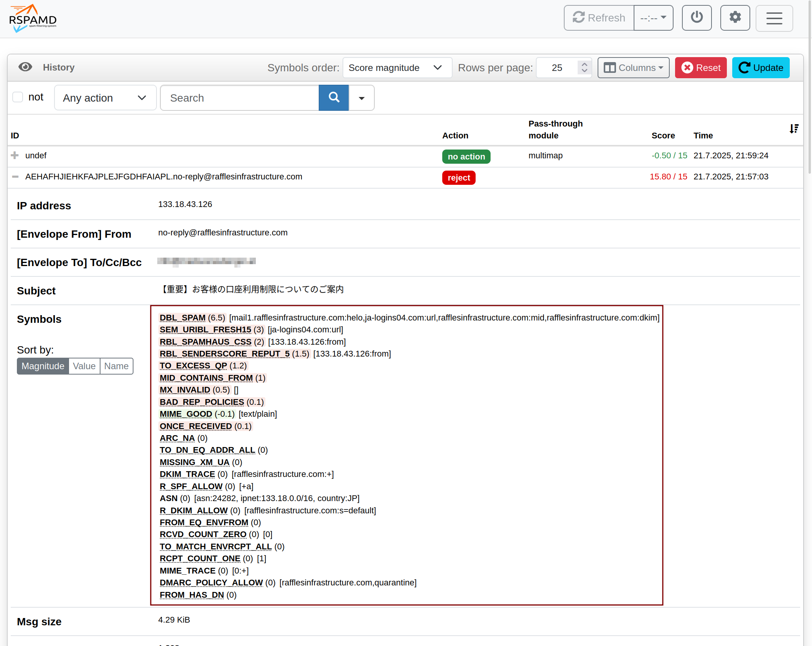Click the power disconnect icon
The image size is (812, 646).
(x=697, y=18)
